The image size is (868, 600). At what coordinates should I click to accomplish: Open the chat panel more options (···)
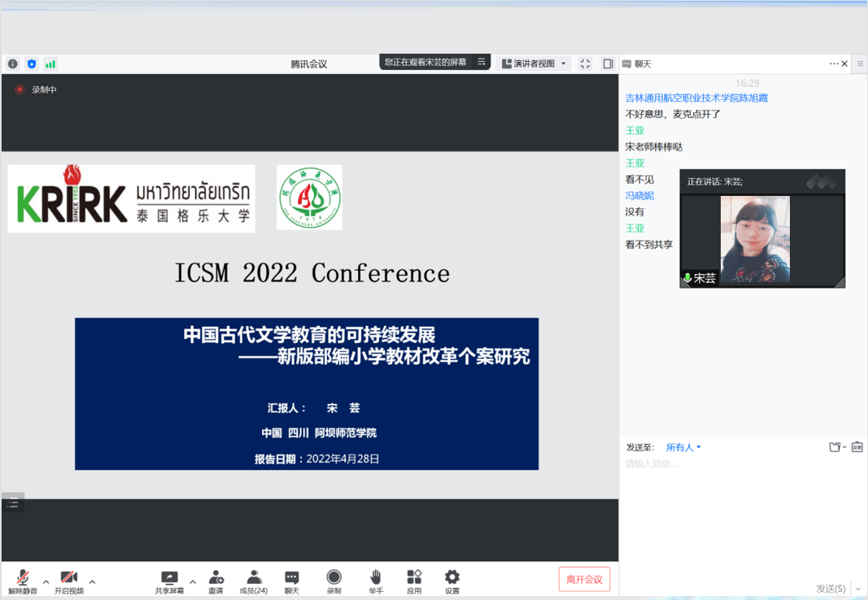[833, 63]
